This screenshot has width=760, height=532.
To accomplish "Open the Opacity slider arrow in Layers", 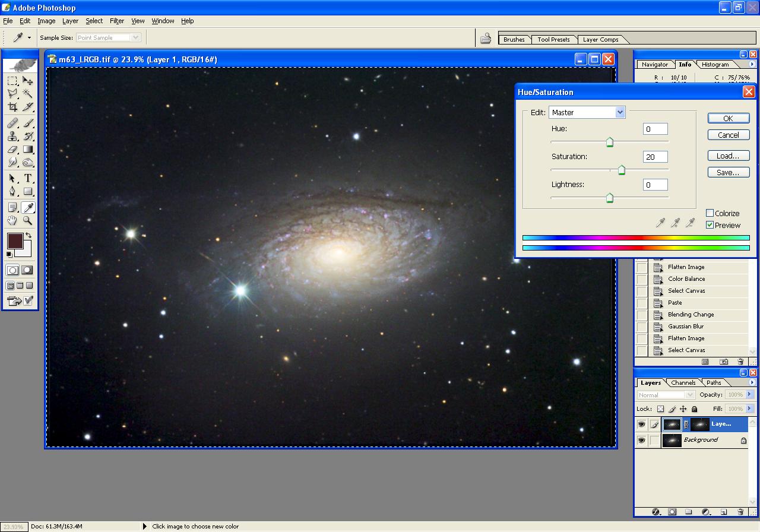I will click(749, 395).
